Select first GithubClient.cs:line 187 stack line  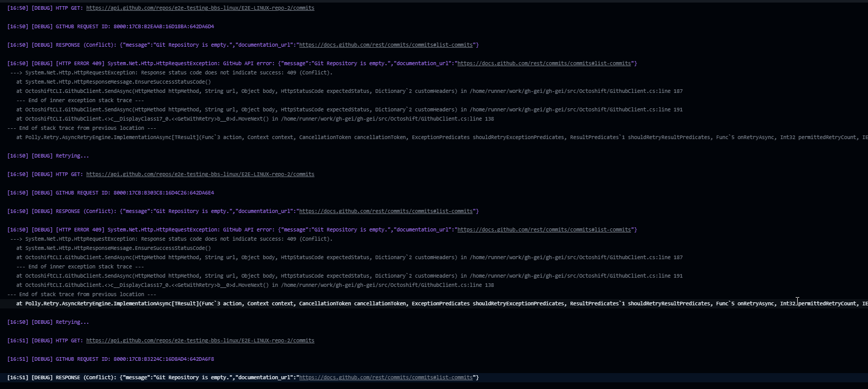pos(349,91)
